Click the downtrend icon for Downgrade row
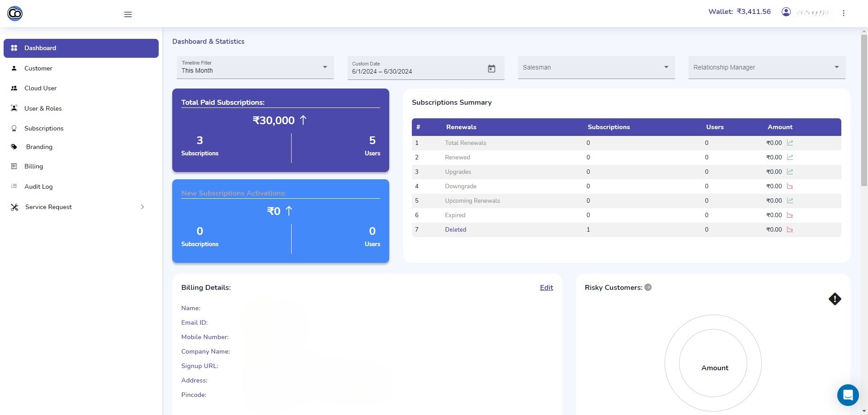This screenshot has width=868, height=415. 790,186
